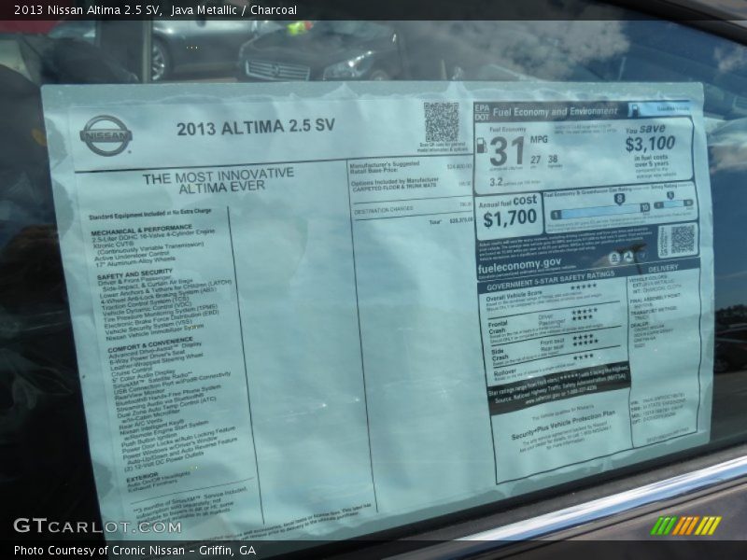The width and height of the screenshot is (747, 560).
Task: Click the fuel pump icon beside 31 MPG
Action: point(482,146)
